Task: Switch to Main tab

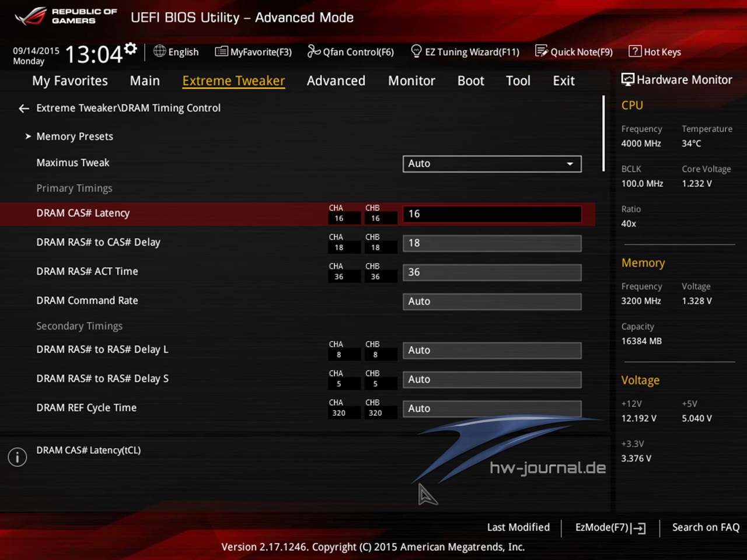Action: pyautogui.click(x=145, y=80)
